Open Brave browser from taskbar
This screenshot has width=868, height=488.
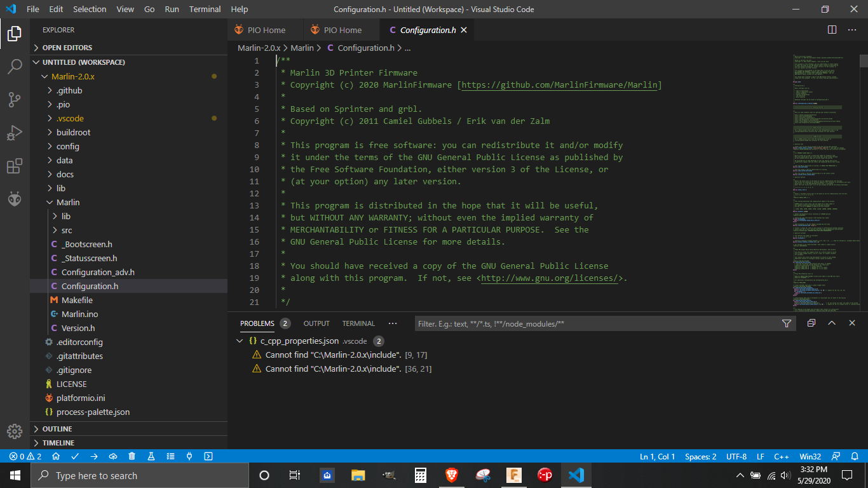tap(452, 475)
